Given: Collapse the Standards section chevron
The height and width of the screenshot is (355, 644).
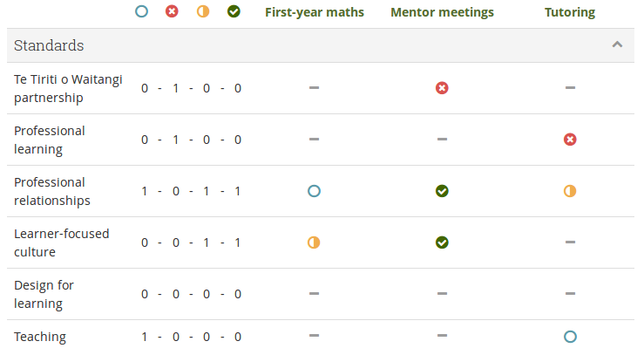Looking at the screenshot, I should click(617, 44).
